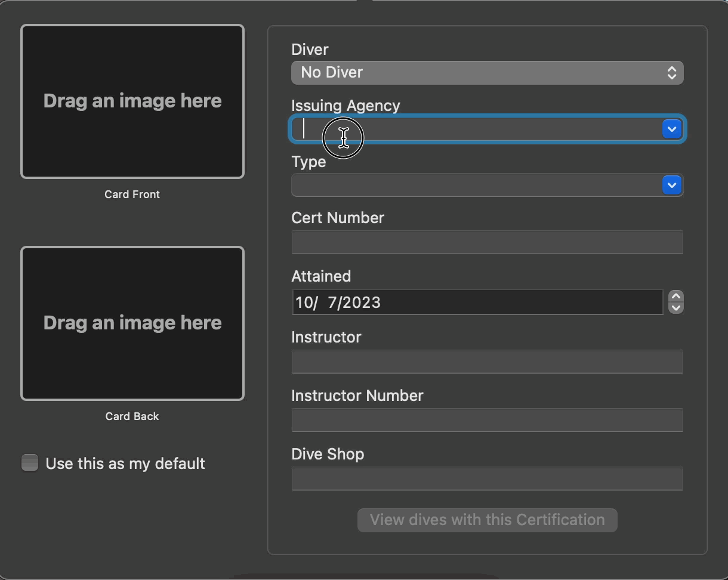Click the Instructor name field
This screenshot has height=580, width=728.
coord(487,362)
